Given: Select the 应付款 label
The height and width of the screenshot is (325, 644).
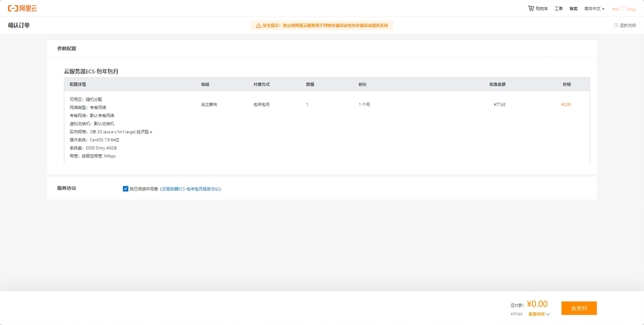Looking at the screenshot, I should (x=517, y=306).
